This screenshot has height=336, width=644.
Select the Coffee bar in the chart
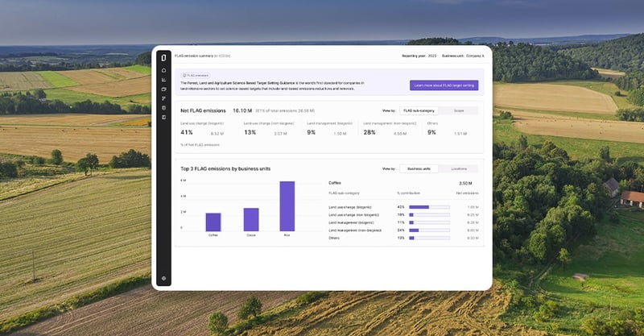point(213,222)
